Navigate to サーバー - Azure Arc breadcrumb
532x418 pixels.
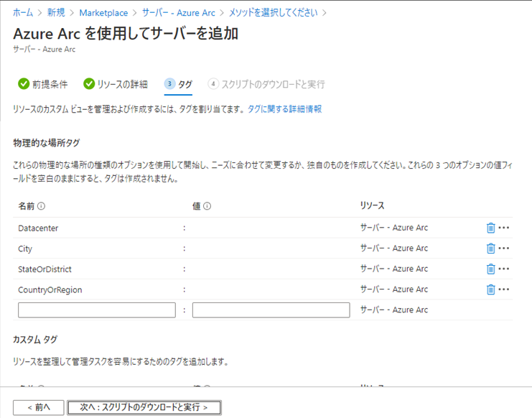[179, 12]
